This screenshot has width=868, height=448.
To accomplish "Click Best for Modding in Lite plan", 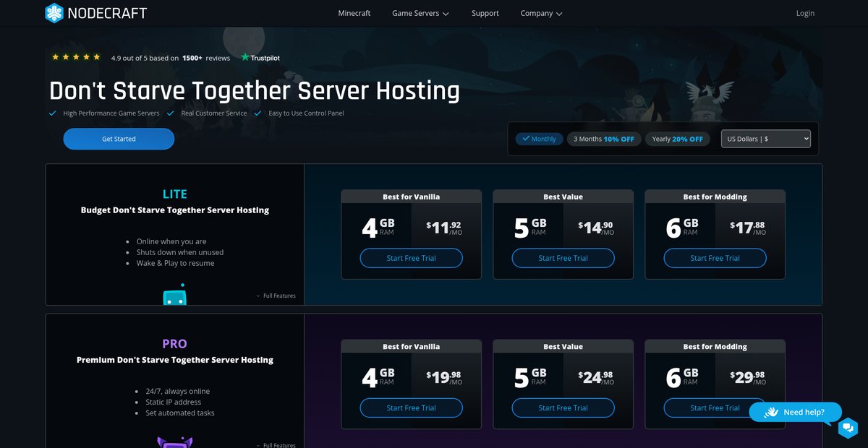I will (x=715, y=197).
